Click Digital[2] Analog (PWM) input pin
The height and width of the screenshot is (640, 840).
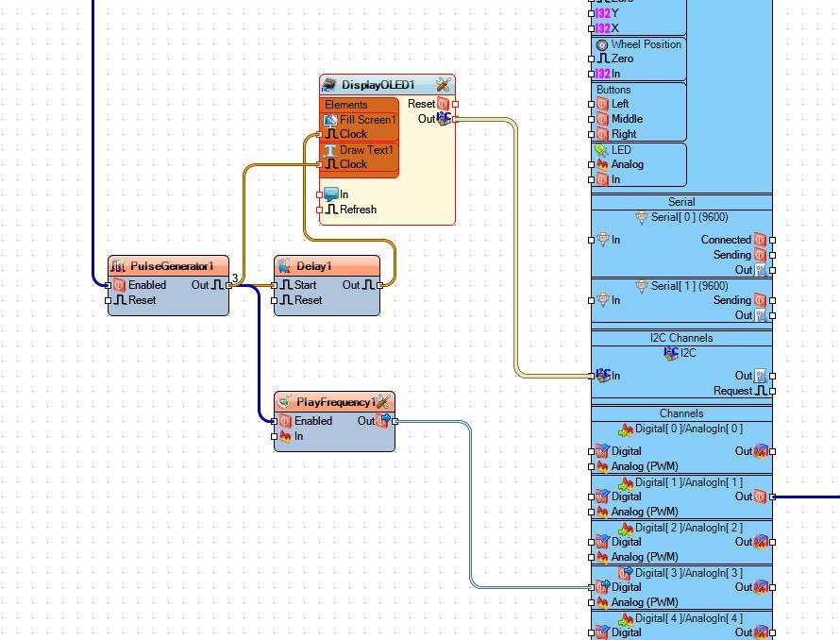coord(592,557)
